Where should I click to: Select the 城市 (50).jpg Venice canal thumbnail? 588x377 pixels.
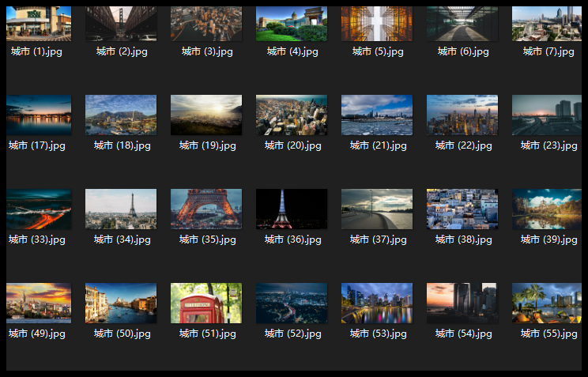click(x=121, y=303)
